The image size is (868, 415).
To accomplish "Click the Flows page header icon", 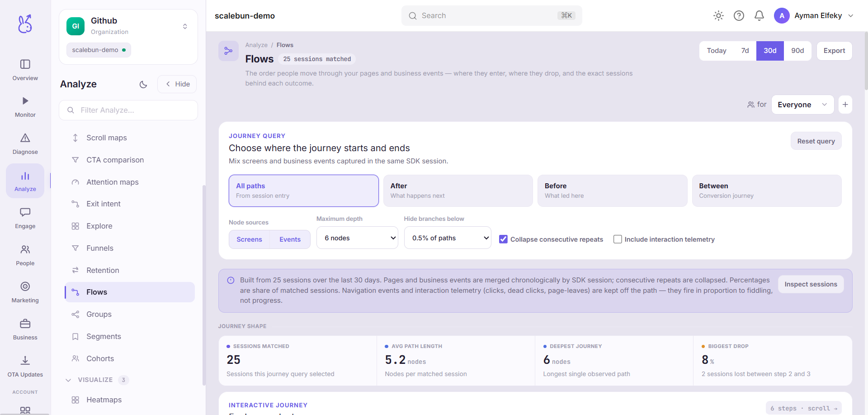I will click(x=228, y=51).
